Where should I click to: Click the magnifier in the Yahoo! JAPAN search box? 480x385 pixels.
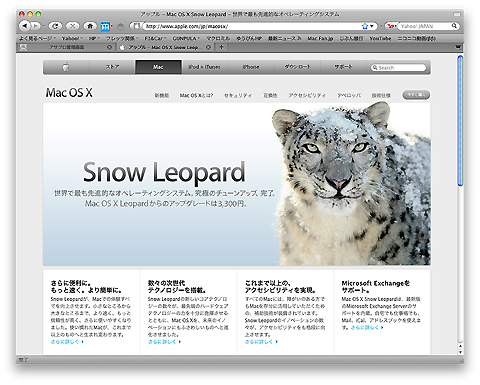pyautogui.click(x=454, y=26)
